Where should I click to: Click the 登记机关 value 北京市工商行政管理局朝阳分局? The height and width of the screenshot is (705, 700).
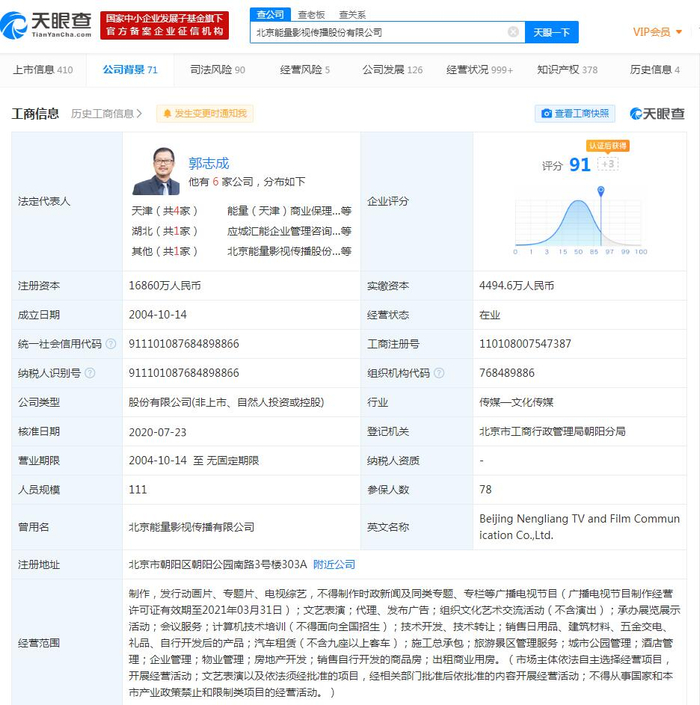(x=552, y=432)
